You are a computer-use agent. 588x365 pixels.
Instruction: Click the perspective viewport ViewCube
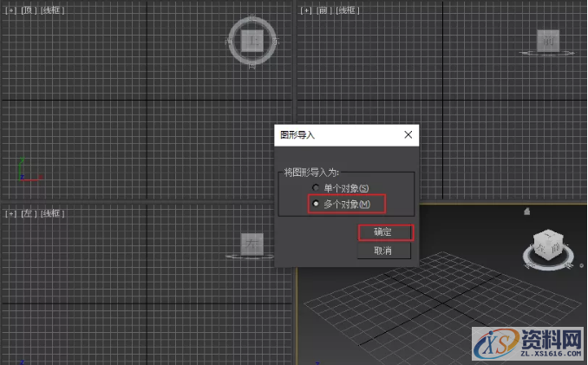[x=549, y=244]
